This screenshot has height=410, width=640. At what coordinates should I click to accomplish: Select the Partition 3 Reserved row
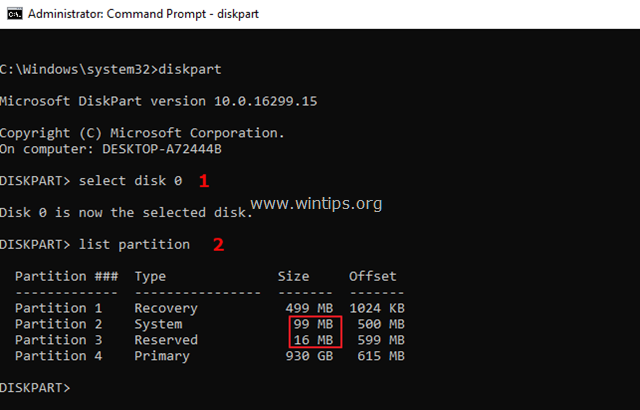[210, 340]
